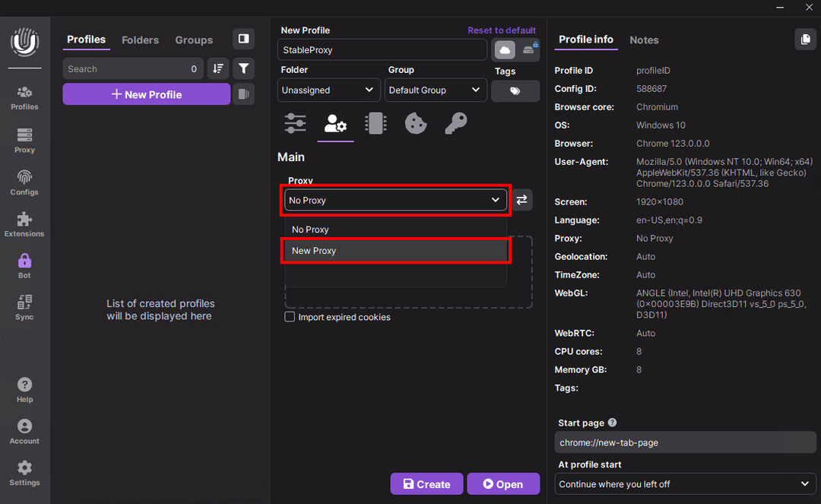
Task: Click the hardware chip settings tab icon
Action: click(376, 123)
